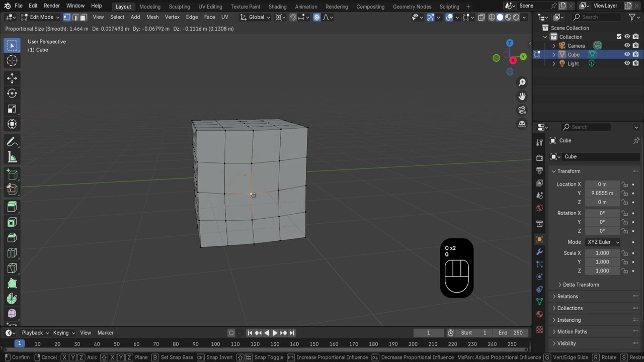Toggle camera view icon in viewport
Image resolution: width=644 pixels, height=362 pixels.
pyautogui.click(x=522, y=110)
